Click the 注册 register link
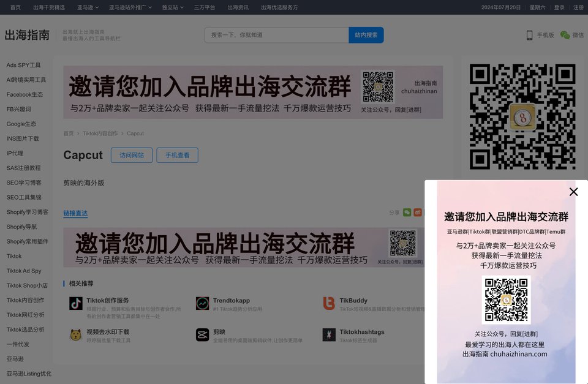The image size is (588, 384). coord(578,7)
